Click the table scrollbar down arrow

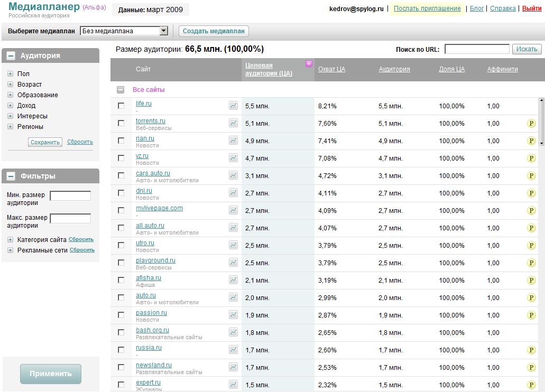pyautogui.click(x=541, y=143)
